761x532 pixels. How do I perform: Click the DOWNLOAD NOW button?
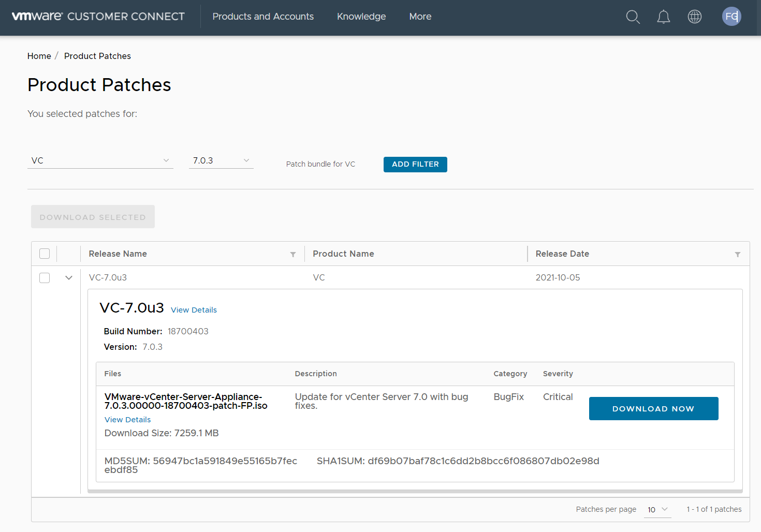tap(653, 409)
